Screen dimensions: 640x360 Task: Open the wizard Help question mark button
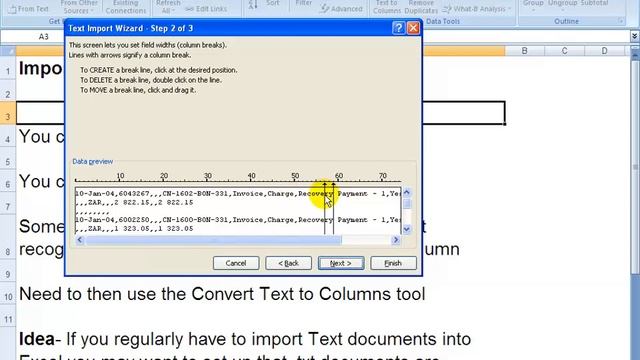(398, 28)
